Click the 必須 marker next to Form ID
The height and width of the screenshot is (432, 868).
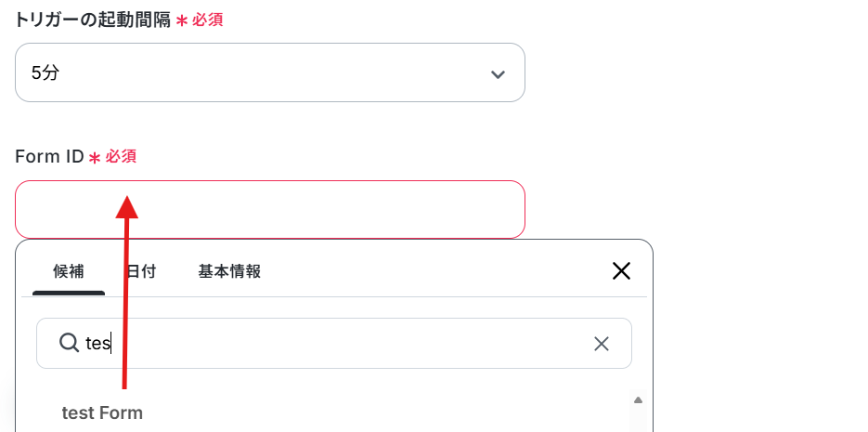pyautogui.click(x=121, y=157)
